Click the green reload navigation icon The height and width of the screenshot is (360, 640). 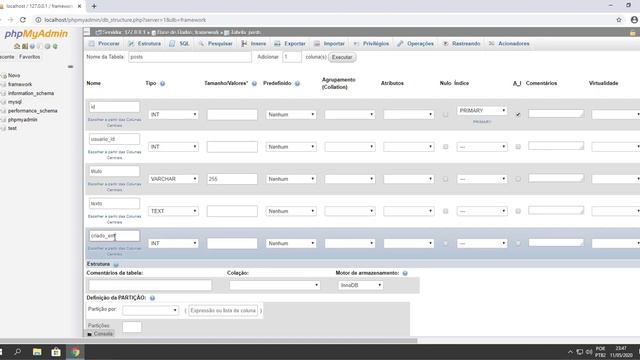click(55, 46)
